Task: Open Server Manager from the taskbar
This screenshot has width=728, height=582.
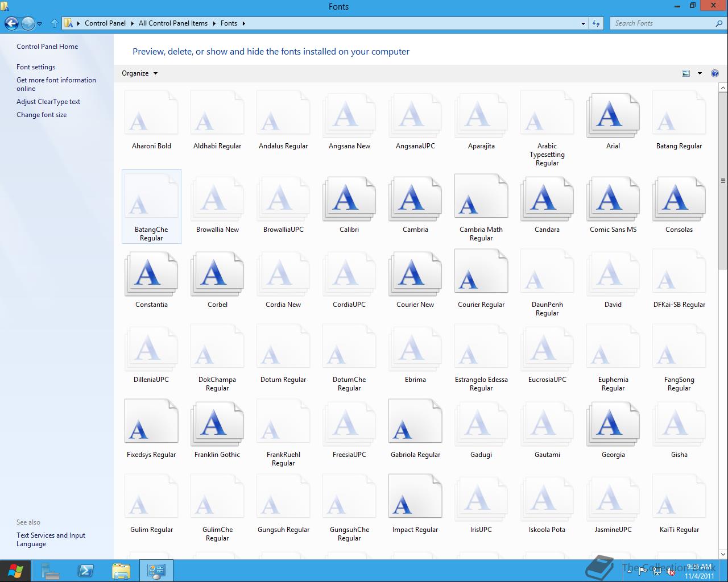Action: click(51, 571)
